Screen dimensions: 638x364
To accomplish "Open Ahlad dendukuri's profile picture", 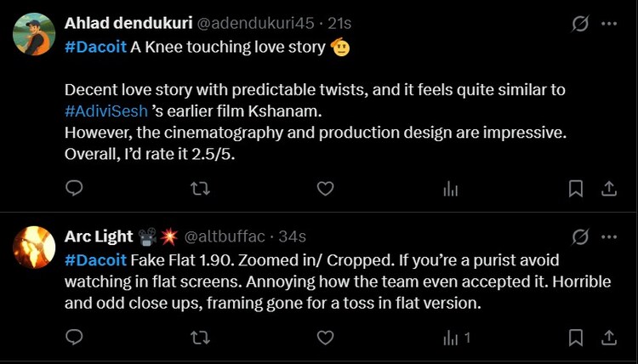I will [35, 34].
